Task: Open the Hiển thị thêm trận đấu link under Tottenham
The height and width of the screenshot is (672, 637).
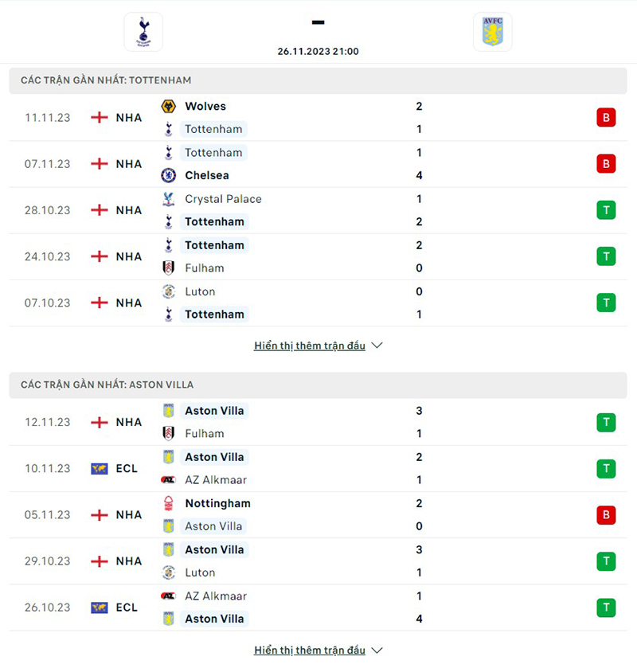Action: coord(311,346)
